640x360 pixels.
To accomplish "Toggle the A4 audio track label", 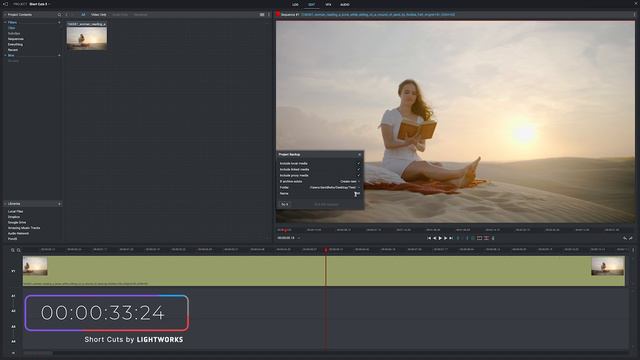I will pos(13,341).
